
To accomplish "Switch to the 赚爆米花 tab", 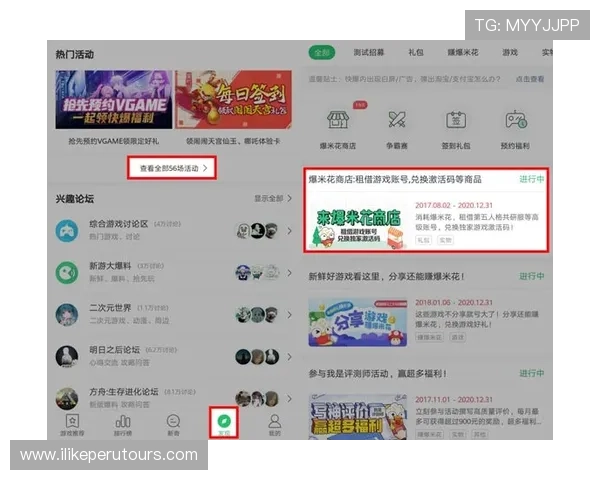I will coord(463,52).
